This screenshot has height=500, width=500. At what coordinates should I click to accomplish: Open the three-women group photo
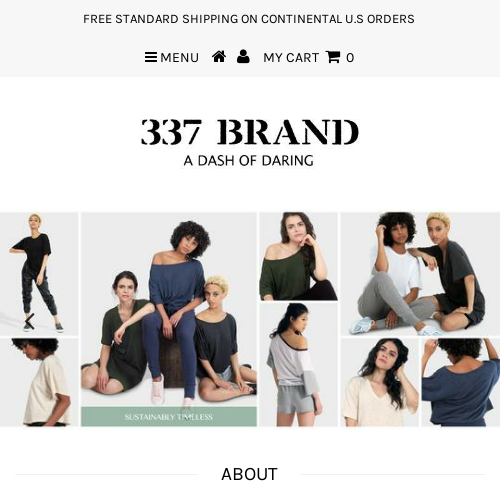(x=169, y=309)
